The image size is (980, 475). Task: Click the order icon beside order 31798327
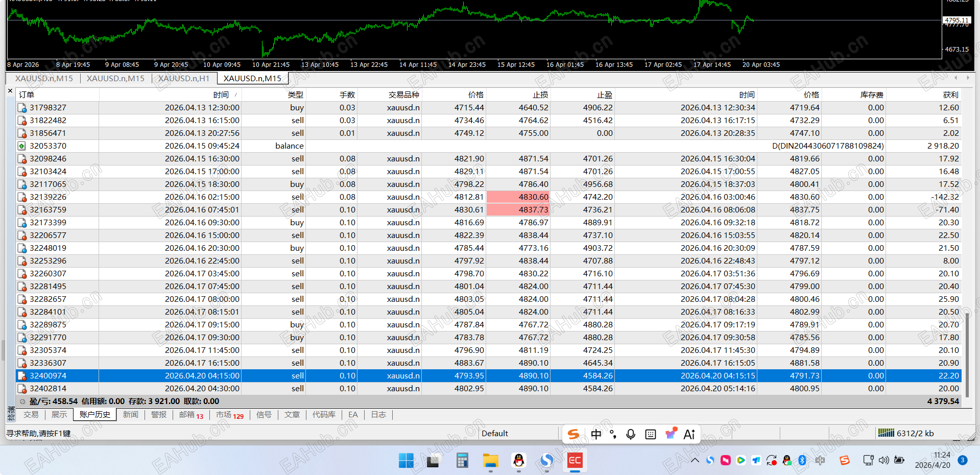tap(22, 108)
